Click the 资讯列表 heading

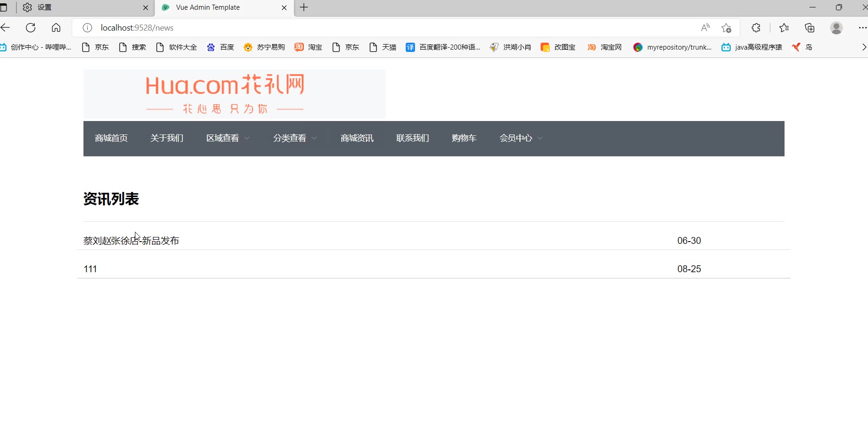[x=111, y=199]
